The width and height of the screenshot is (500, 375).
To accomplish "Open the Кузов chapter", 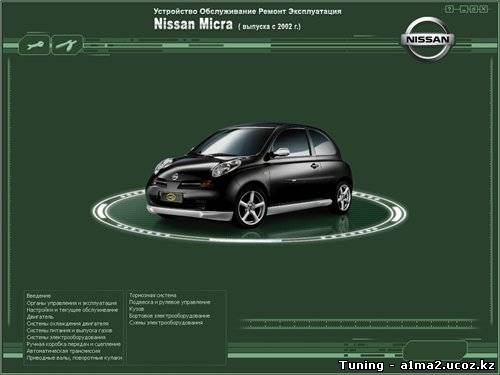I will tap(136, 309).
